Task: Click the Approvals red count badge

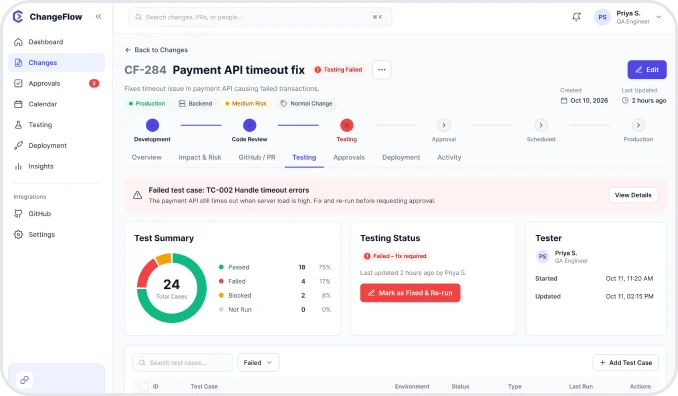Action: [94, 83]
